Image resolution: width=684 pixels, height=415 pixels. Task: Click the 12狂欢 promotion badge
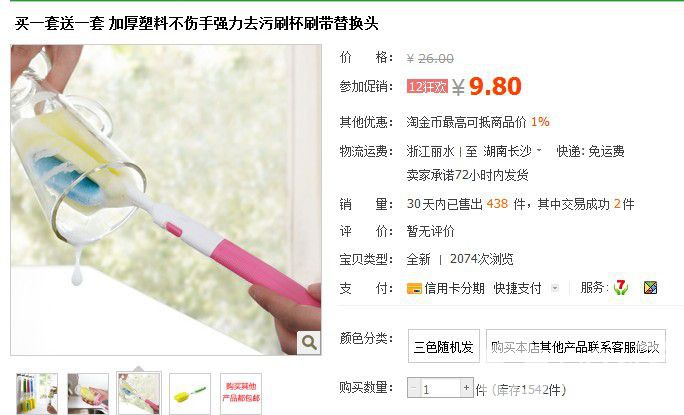[427, 86]
